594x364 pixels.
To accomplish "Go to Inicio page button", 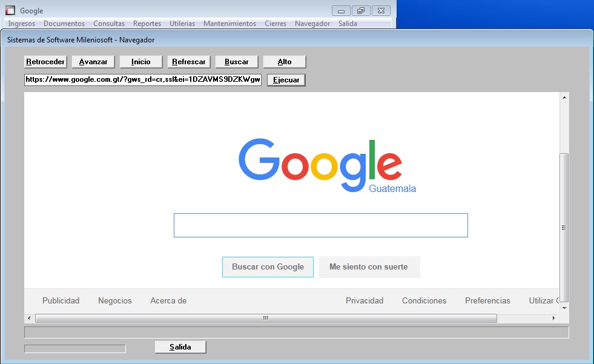I will [x=141, y=62].
